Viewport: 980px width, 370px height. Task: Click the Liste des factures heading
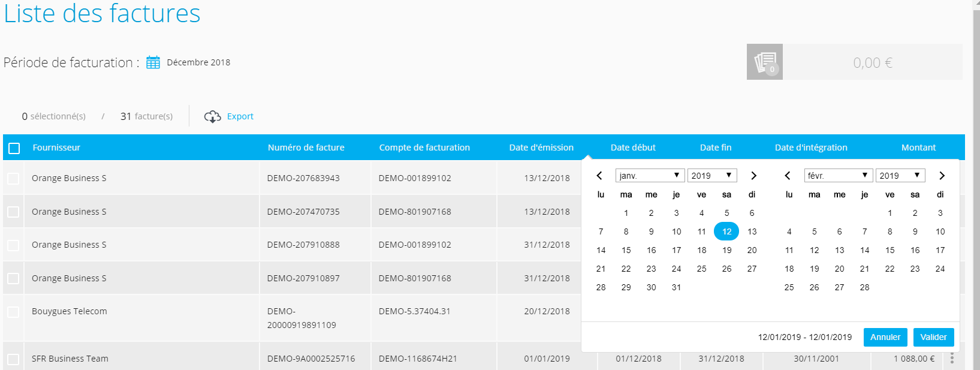pos(102,13)
